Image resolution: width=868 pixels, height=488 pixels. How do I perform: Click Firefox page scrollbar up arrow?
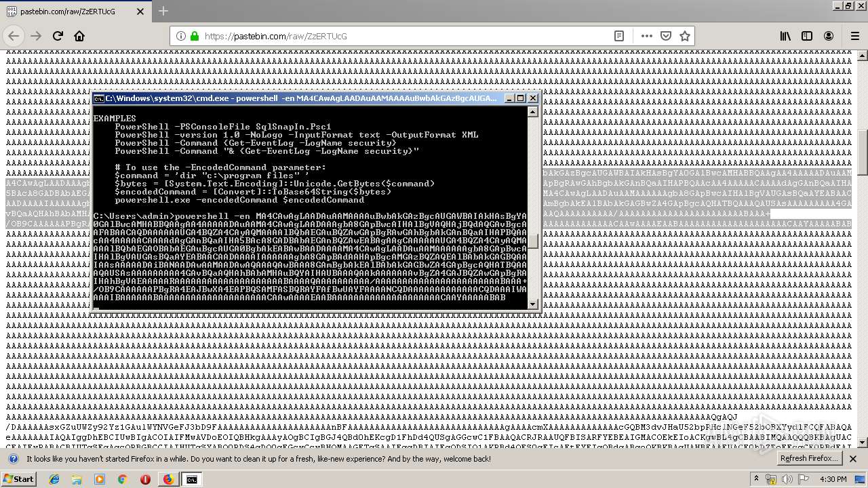863,56
